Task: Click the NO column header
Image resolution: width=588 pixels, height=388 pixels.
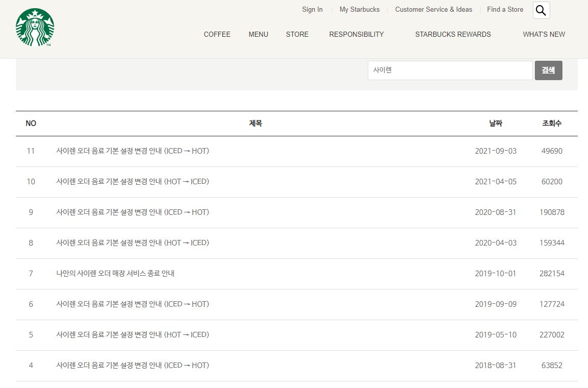Action: pos(31,124)
